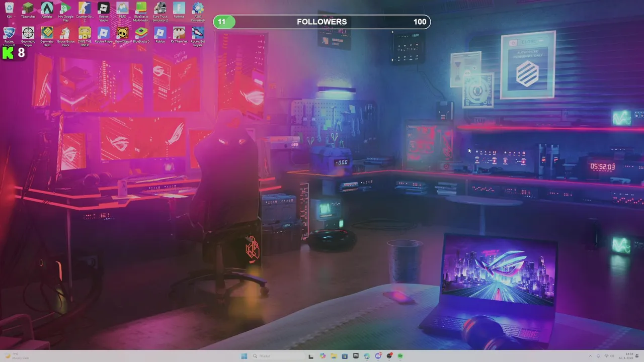
Task: Select the Goose Goose Duck icon
Action: [65, 37]
